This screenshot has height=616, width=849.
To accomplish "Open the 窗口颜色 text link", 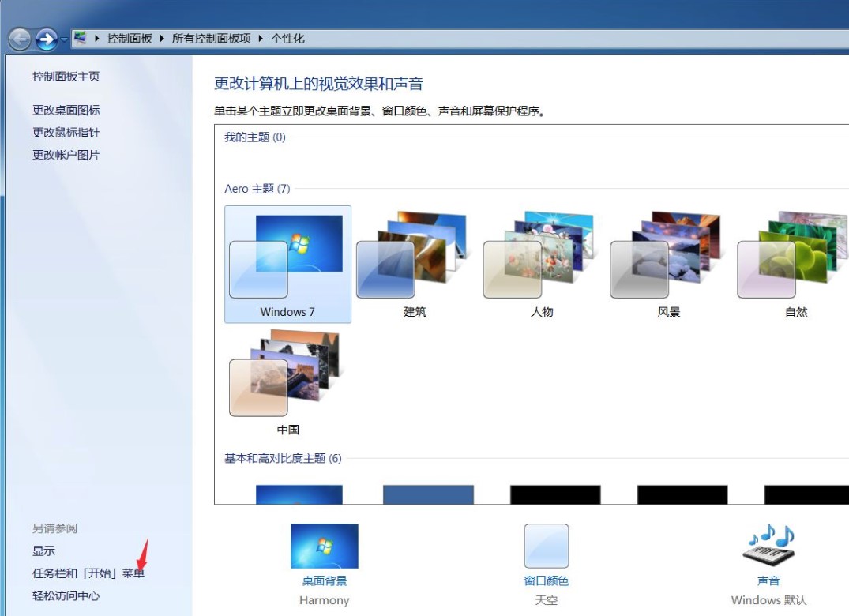I will 547,580.
